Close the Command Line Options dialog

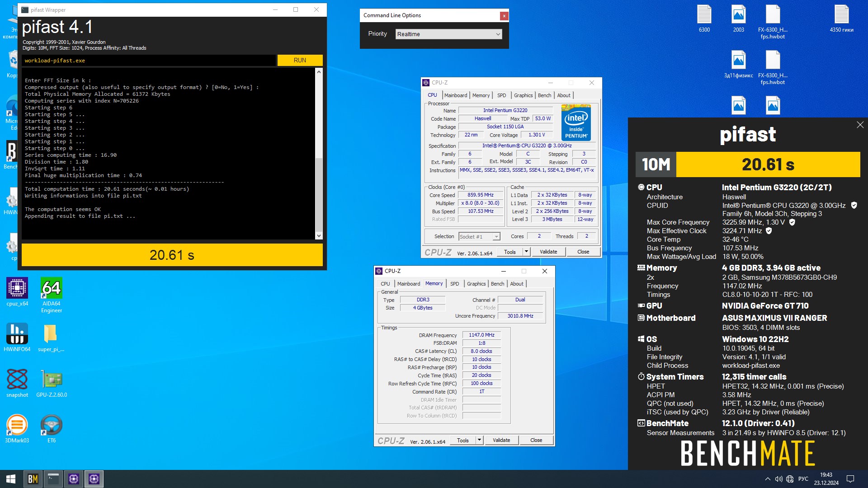(x=504, y=16)
